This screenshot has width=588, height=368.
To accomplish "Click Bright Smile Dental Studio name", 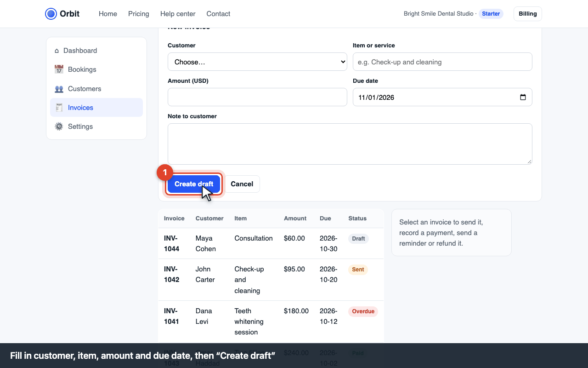I will [x=438, y=14].
